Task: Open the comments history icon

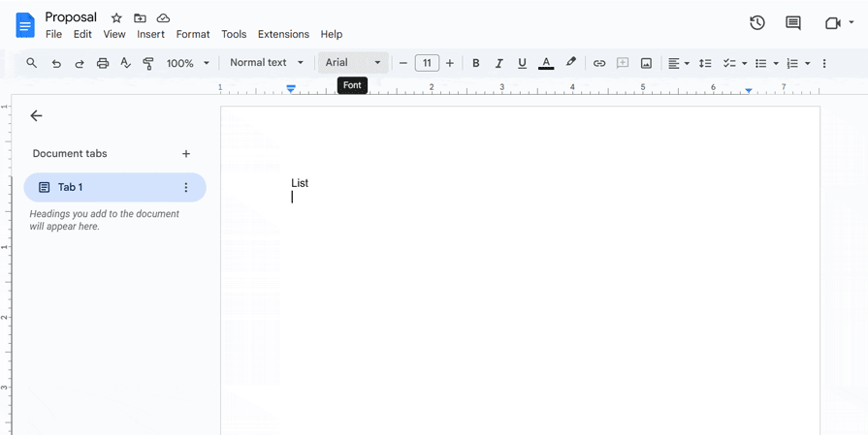Action: [793, 23]
